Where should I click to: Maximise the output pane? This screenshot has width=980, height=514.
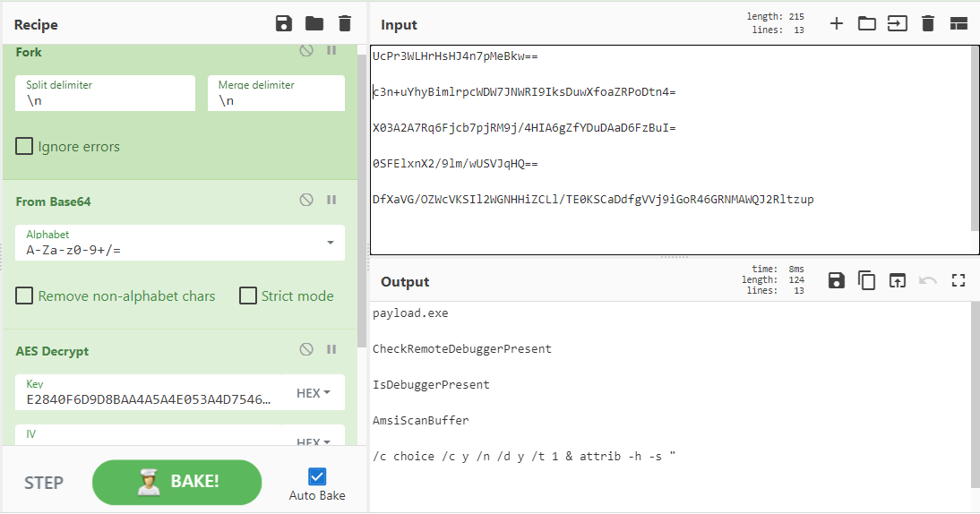click(x=959, y=281)
